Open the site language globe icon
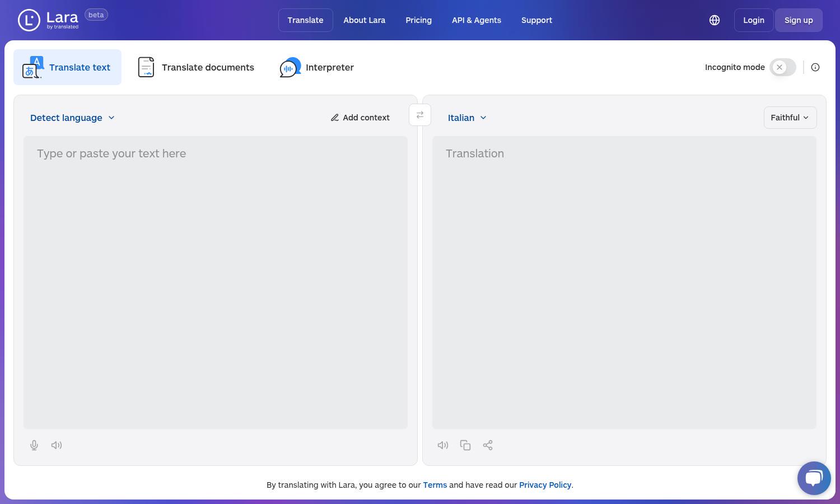Viewport: 840px width, 504px height. coord(715,20)
